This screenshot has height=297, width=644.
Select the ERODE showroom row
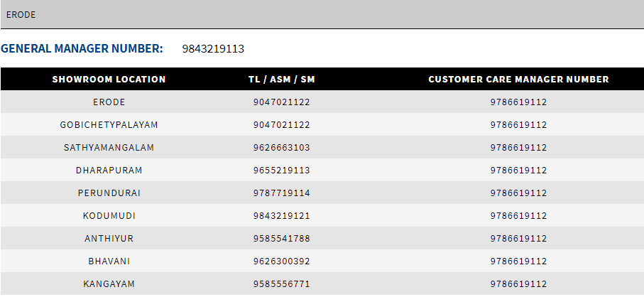pos(109,102)
